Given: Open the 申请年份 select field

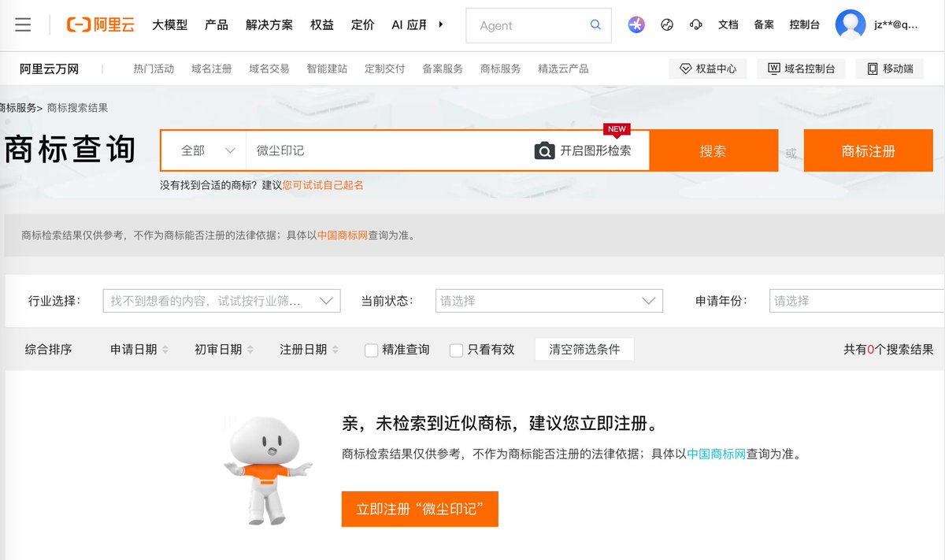Looking at the screenshot, I should 857,301.
